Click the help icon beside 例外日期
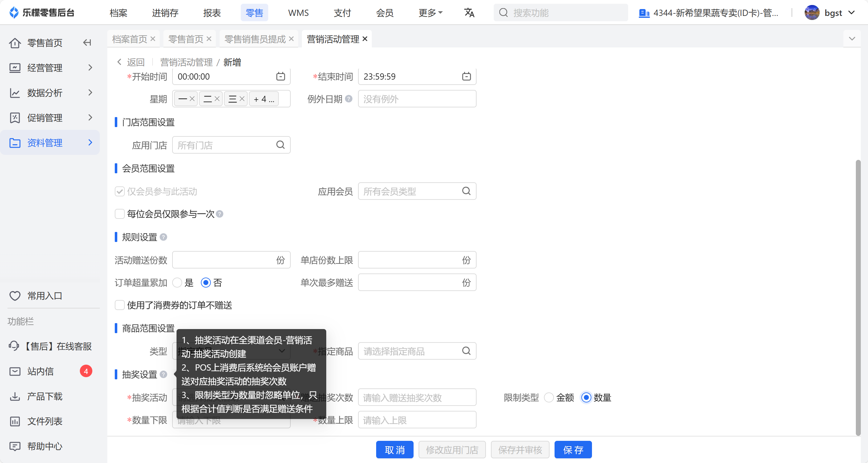The height and width of the screenshot is (463, 868). (x=349, y=99)
